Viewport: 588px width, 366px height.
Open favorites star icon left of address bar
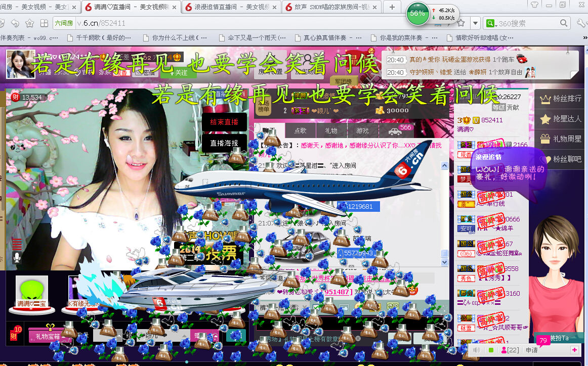[x=30, y=23]
